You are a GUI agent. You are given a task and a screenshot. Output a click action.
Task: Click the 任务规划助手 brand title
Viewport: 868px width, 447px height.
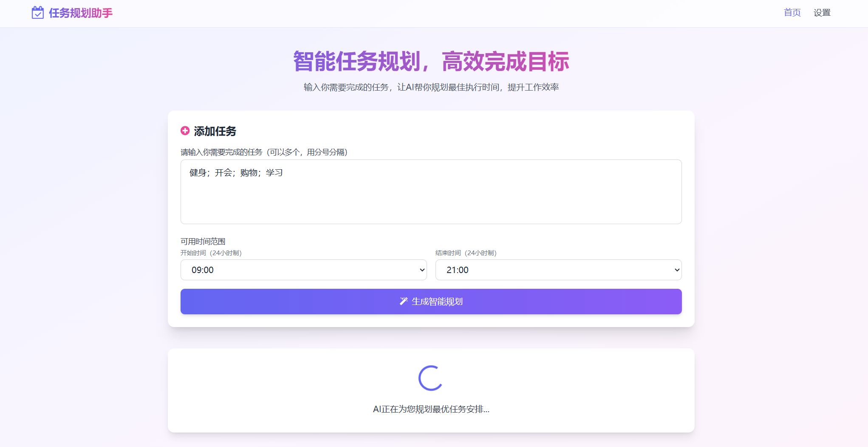click(x=81, y=13)
